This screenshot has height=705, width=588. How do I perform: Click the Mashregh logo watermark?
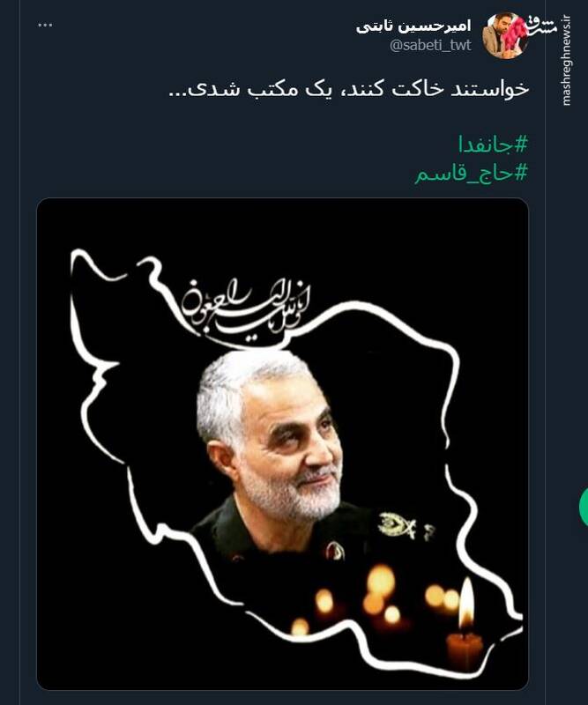pyautogui.click(x=541, y=27)
